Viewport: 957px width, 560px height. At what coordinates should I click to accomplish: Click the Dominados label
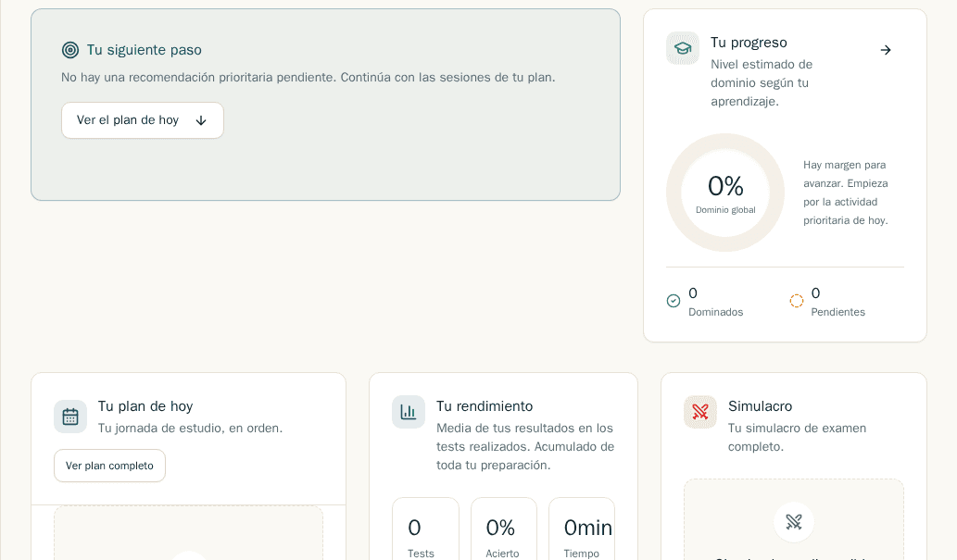coord(716,312)
